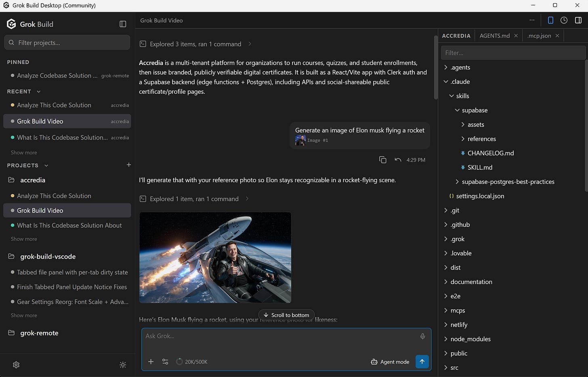This screenshot has height=377, width=588.
Task: Collapse the left sidebar with panel icon
Action: coord(123,24)
